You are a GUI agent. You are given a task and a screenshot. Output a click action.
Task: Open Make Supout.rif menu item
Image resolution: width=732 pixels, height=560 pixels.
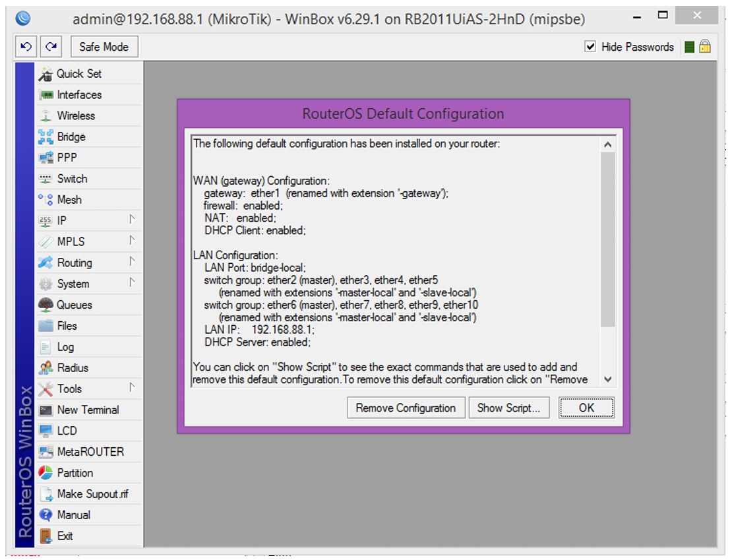pos(89,494)
